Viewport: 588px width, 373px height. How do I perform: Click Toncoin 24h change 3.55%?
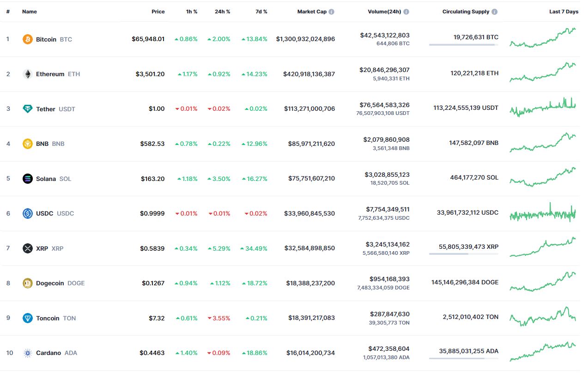pos(219,318)
